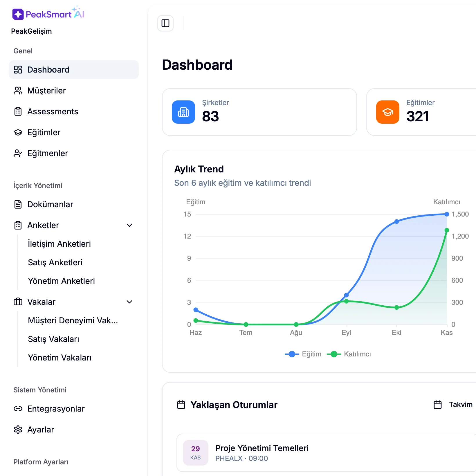The height and width of the screenshot is (476, 476).
Task: Toggle Eğitim series in chart legend
Action: 303,354
